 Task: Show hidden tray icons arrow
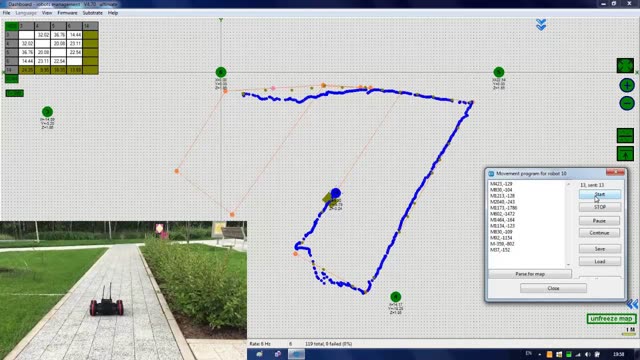click(x=540, y=355)
